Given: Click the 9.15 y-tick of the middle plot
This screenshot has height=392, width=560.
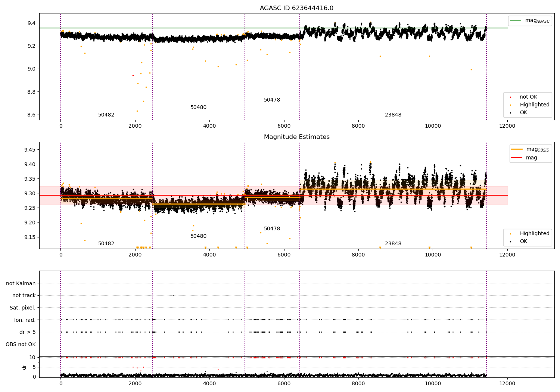Looking at the screenshot, I should tap(30, 237).
